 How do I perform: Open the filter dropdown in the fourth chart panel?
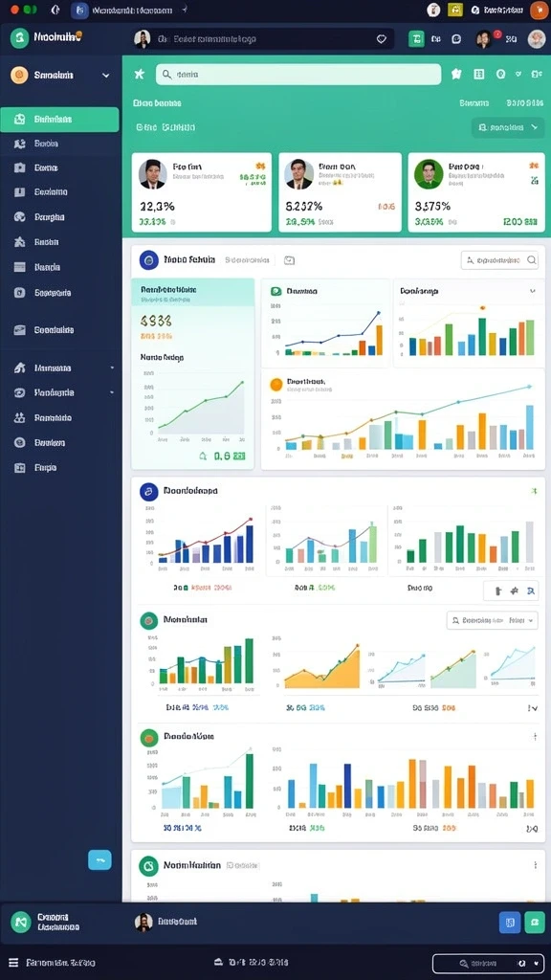pos(493,620)
